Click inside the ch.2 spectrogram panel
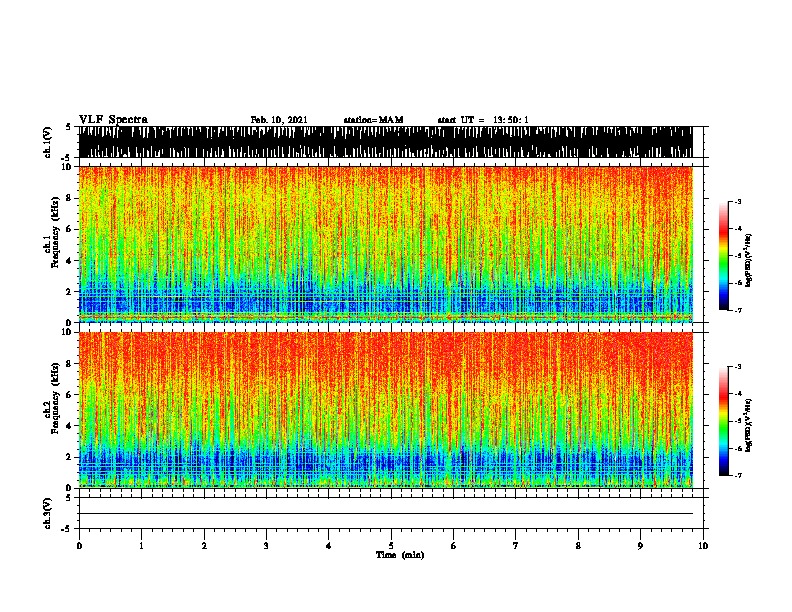 (385, 410)
